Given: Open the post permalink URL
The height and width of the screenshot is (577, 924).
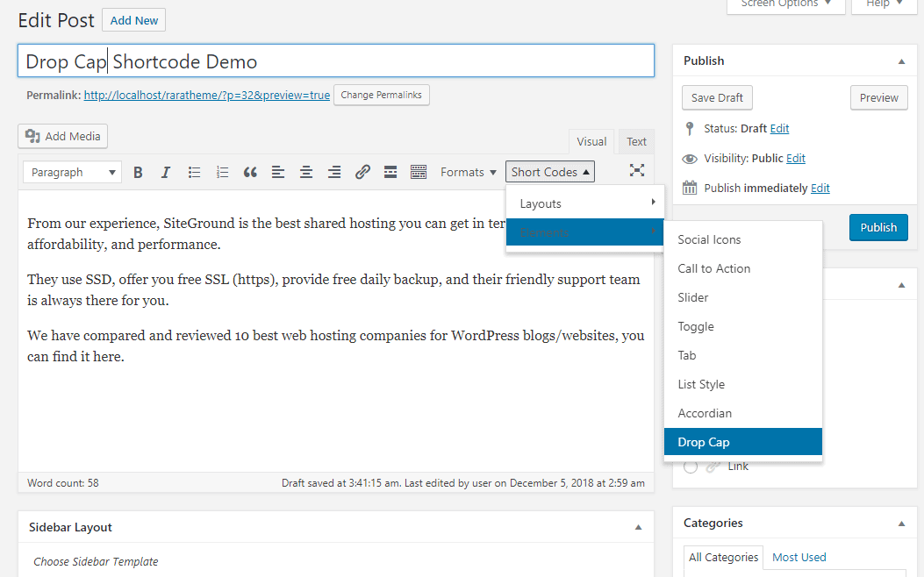Looking at the screenshot, I should click(207, 95).
